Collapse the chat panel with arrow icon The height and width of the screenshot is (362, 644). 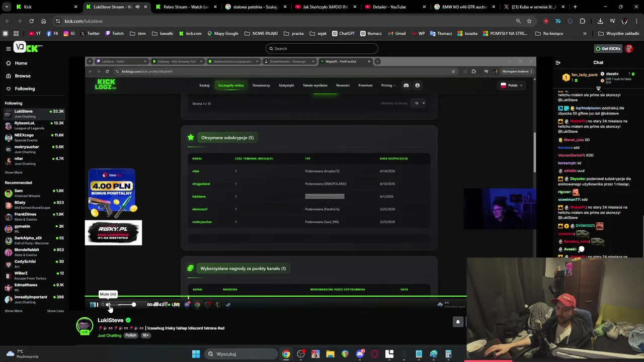tap(557, 63)
